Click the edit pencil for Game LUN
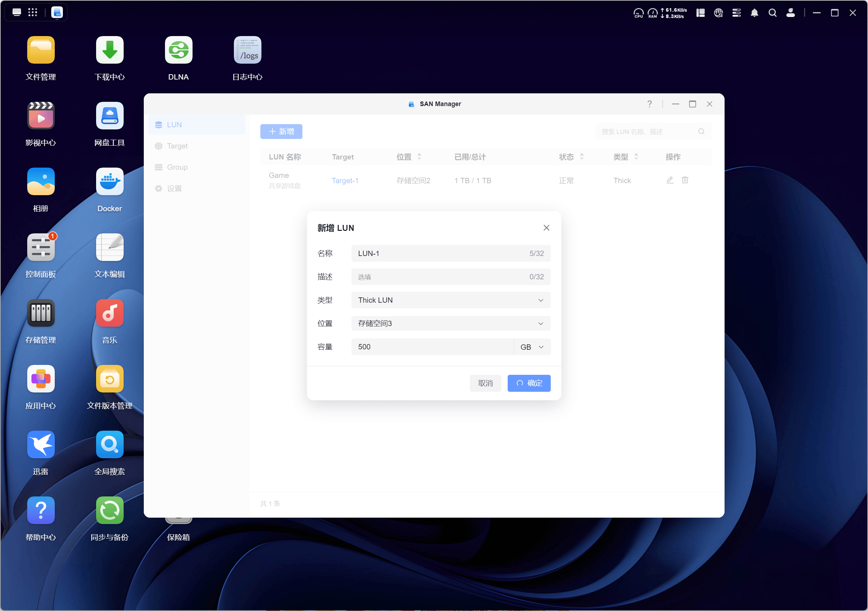The height and width of the screenshot is (611, 868). coord(669,180)
